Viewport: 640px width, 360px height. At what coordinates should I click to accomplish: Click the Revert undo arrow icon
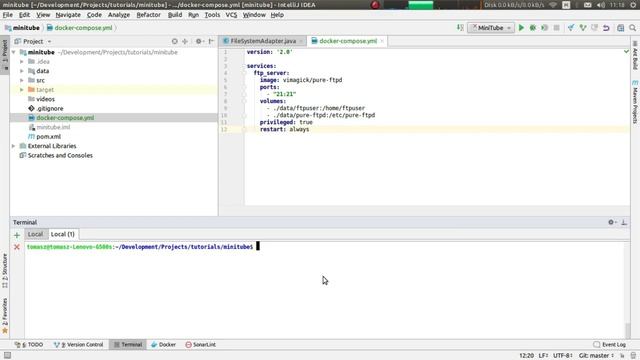pyautogui.click(x=607, y=28)
